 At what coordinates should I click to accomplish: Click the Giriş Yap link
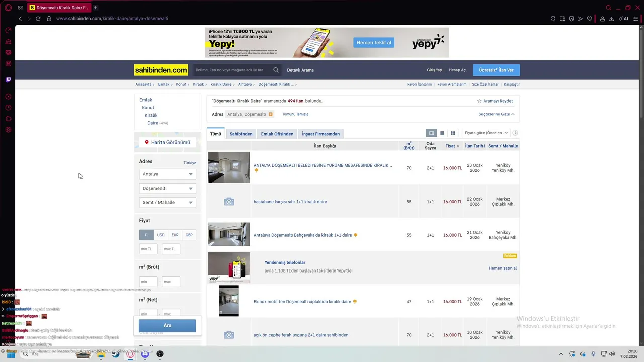tap(434, 70)
